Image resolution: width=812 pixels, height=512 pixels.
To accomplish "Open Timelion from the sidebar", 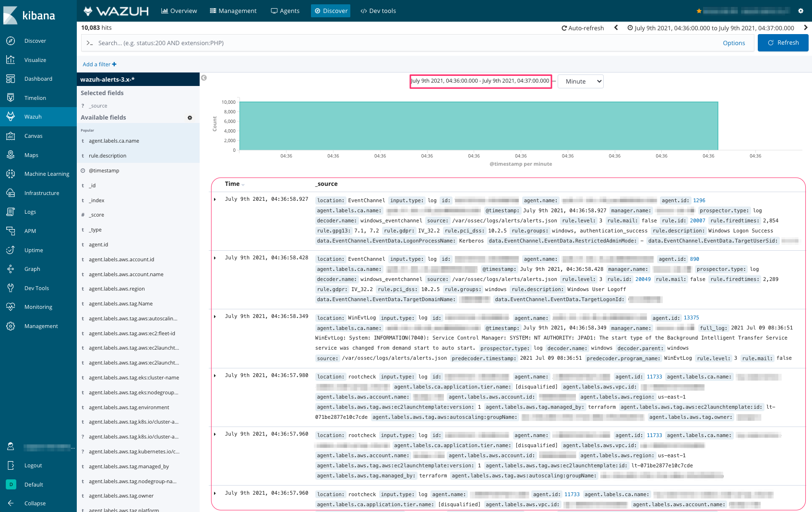I will (x=35, y=98).
